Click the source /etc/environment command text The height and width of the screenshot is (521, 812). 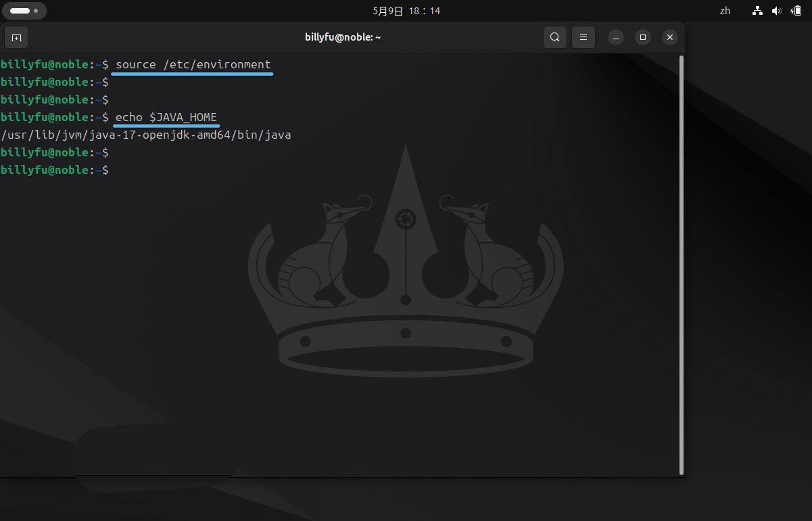tap(193, 64)
